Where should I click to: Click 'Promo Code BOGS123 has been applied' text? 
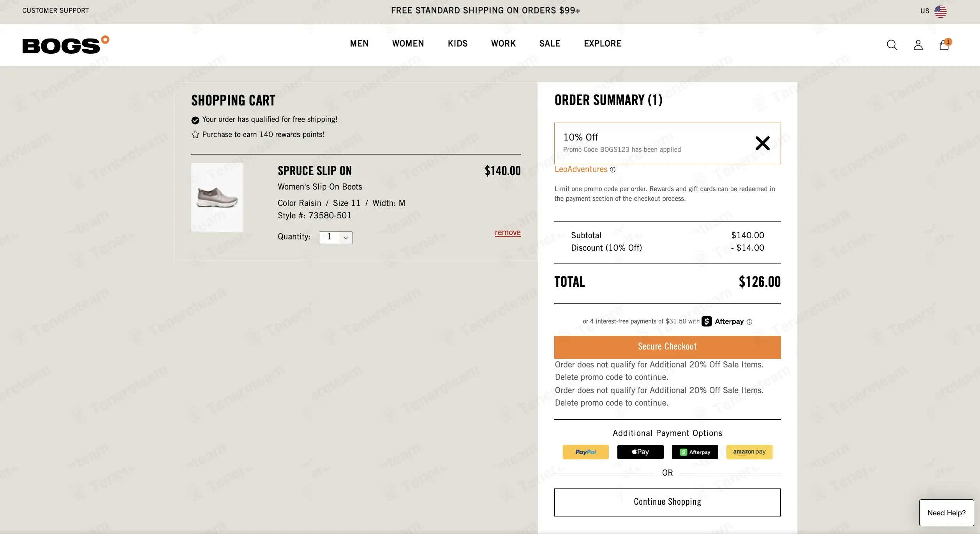tap(622, 149)
